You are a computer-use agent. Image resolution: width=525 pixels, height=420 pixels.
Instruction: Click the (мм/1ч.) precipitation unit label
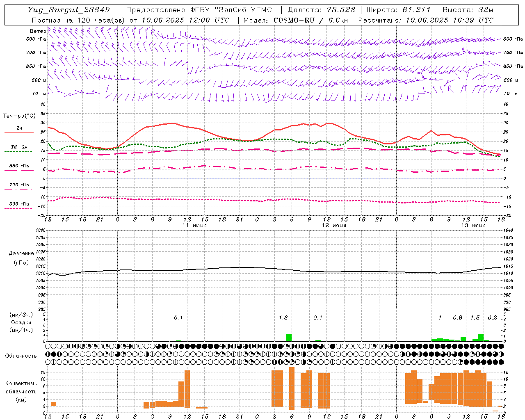tap(21, 330)
